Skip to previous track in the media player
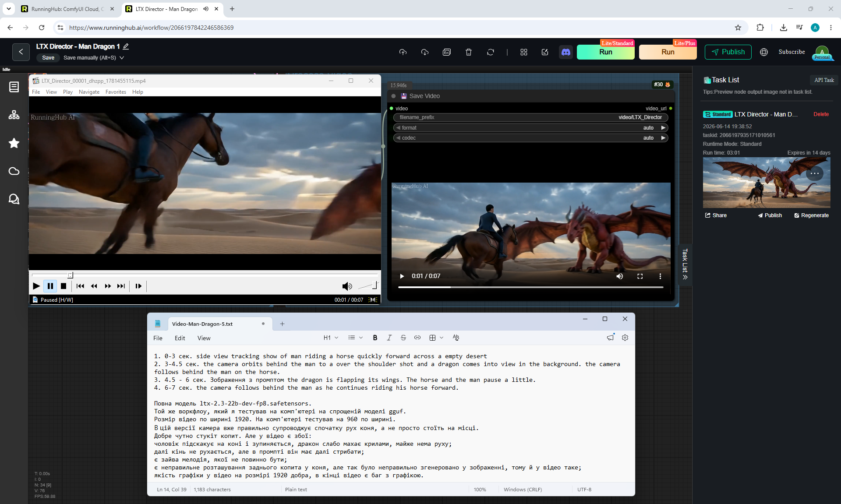The height and width of the screenshot is (504, 841). pos(80,286)
